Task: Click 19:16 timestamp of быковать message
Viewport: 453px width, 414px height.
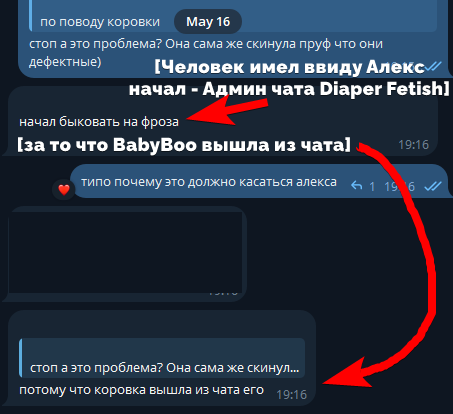Action: (414, 145)
